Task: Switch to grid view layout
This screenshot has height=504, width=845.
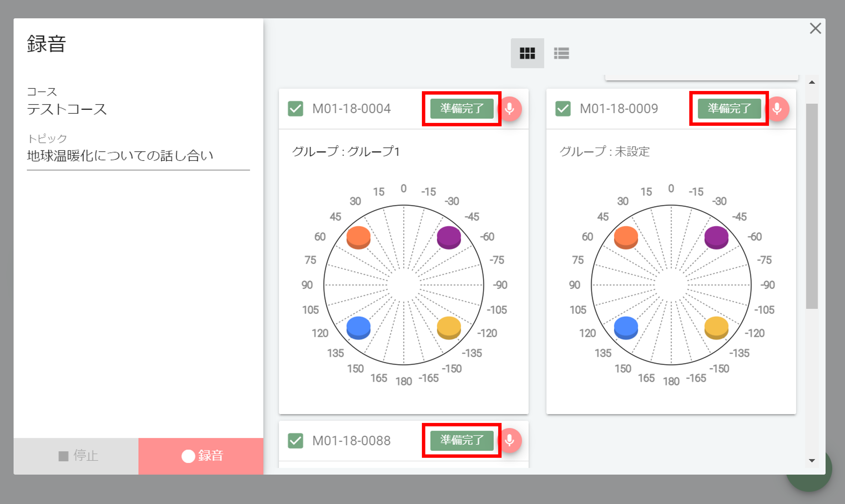Action: (527, 53)
